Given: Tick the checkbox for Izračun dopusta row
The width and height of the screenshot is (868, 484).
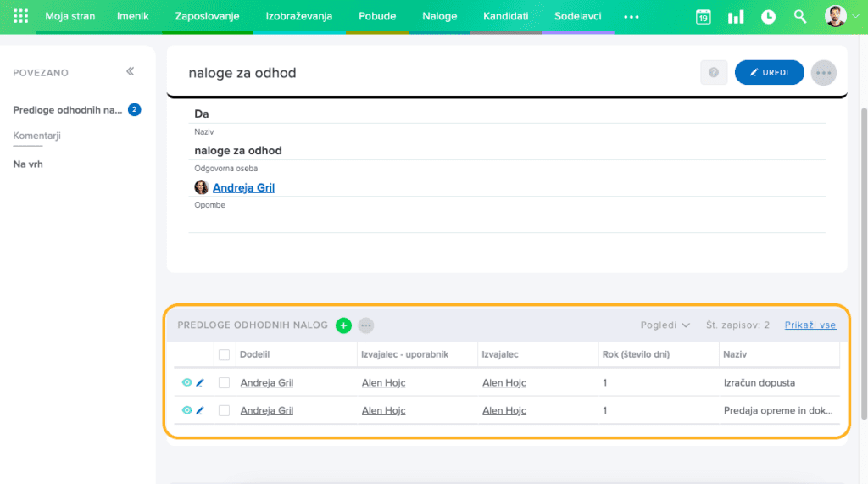Looking at the screenshot, I should 225,383.
